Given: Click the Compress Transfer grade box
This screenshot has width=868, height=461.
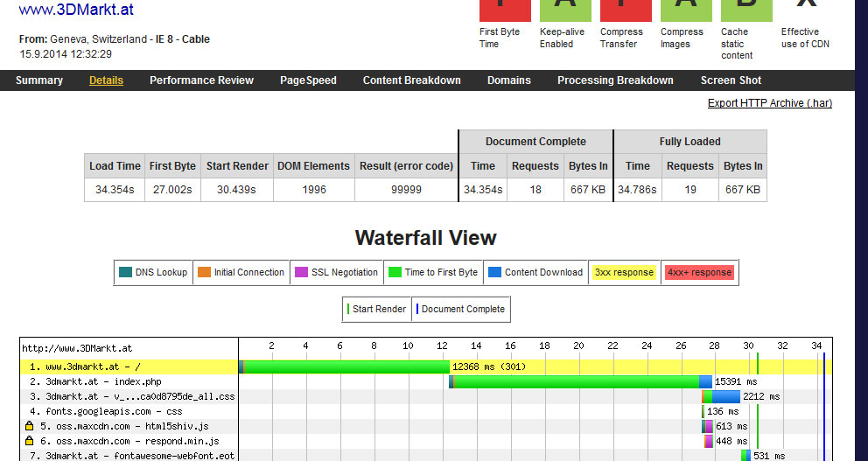Looking at the screenshot, I should click(x=626, y=10).
